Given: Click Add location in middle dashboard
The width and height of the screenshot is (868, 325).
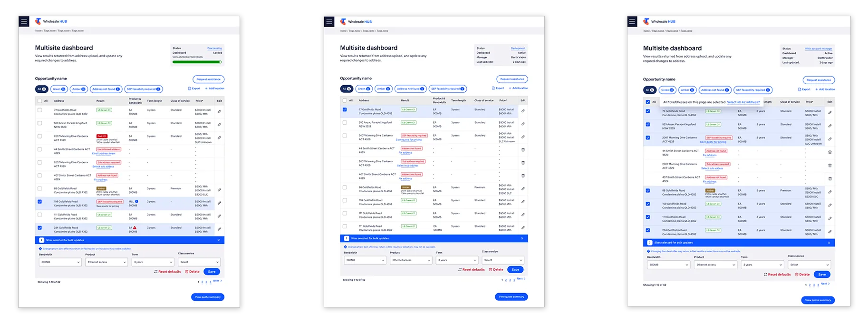Looking at the screenshot, I should [518, 88].
